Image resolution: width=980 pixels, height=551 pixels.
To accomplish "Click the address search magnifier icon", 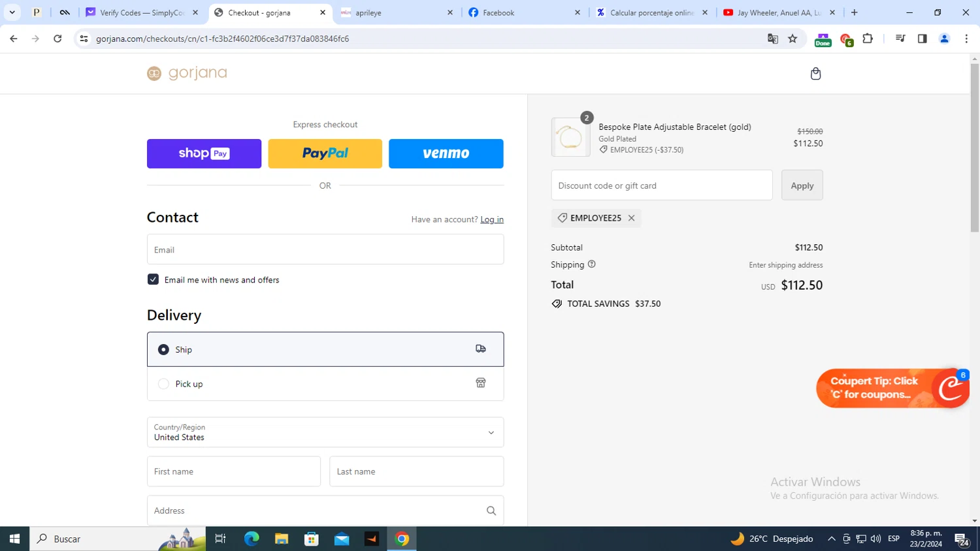I will (491, 511).
